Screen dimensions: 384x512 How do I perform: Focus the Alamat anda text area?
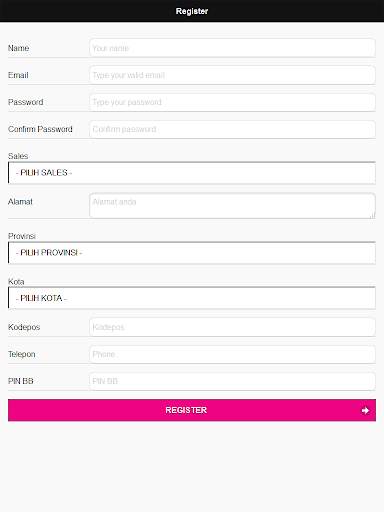click(x=232, y=206)
